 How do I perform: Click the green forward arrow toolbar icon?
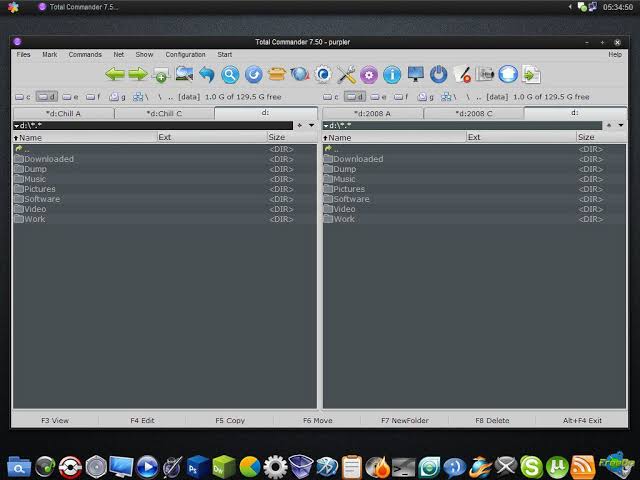(138, 74)
